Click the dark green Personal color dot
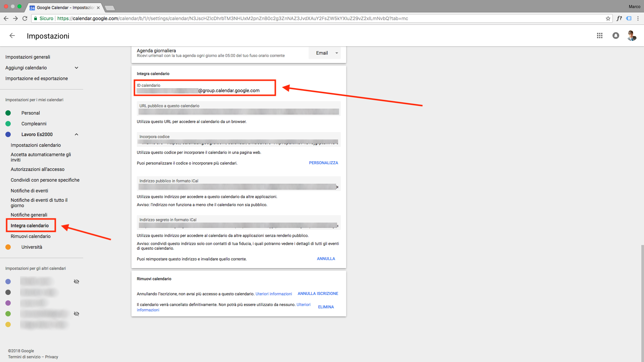The height and width of the screenshot is (362, 644). (x=8, y=113)
